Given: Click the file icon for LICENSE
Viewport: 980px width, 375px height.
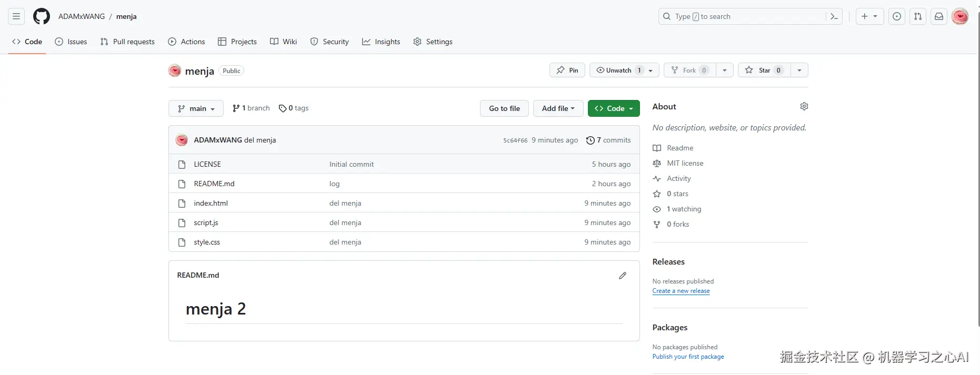Looking at the screenshot, I should pyautogui.click(x=182, y=164).
